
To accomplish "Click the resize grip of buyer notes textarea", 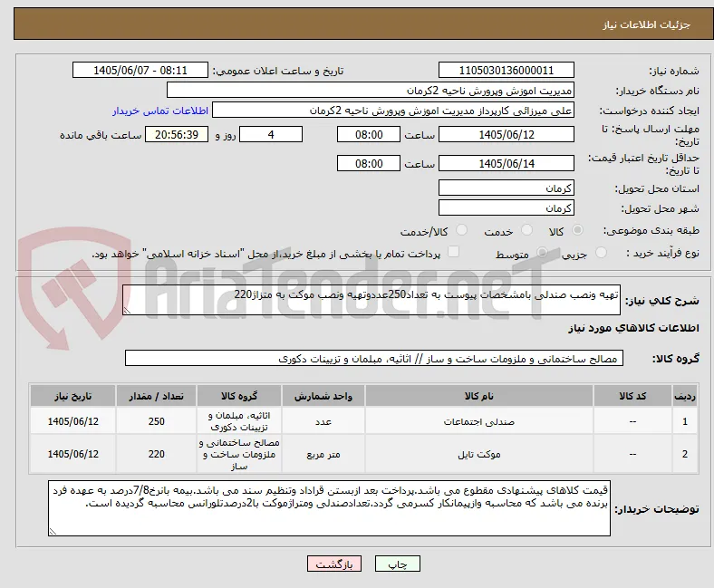I will point(53,531).
